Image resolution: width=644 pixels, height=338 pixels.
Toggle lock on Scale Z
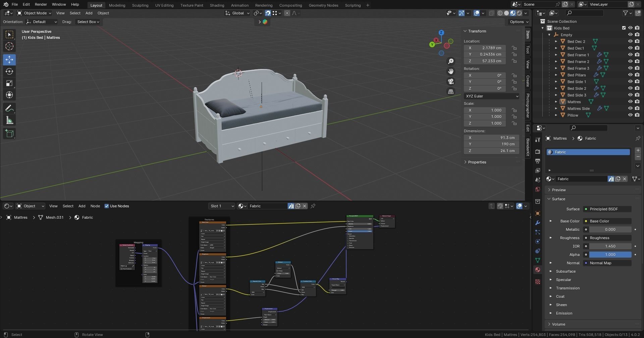pos(514,123)
